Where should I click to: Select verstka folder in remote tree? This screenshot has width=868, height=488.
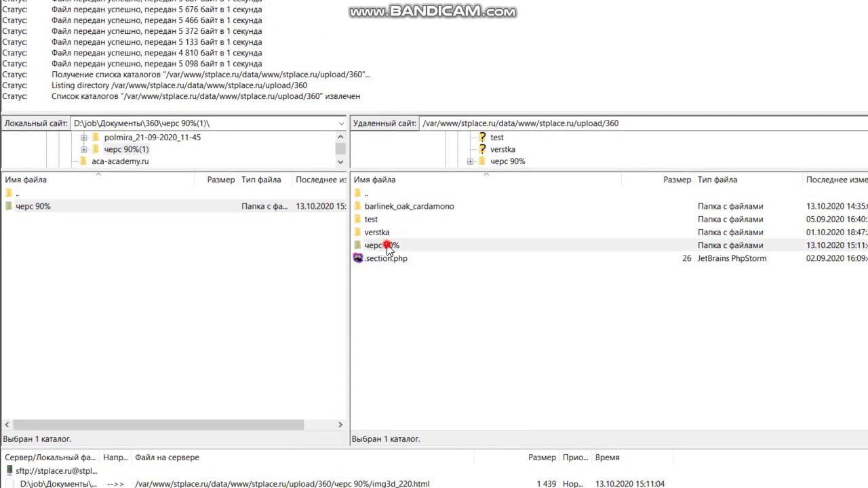(x=502, y=149)
